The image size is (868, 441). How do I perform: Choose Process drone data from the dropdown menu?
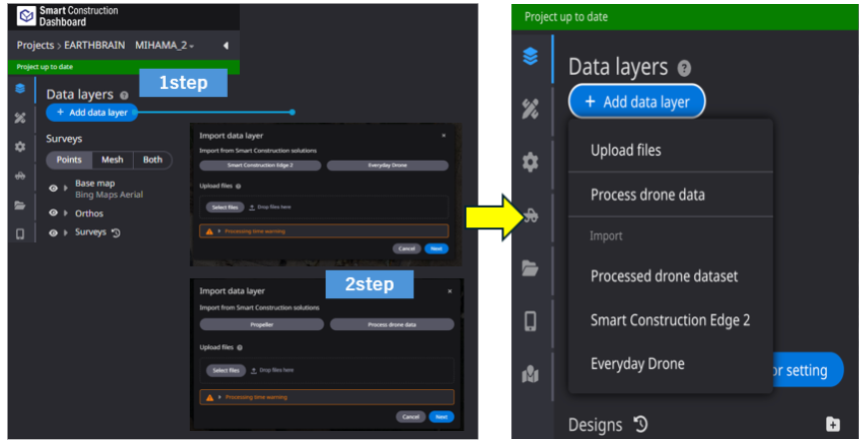coord(670,195)
